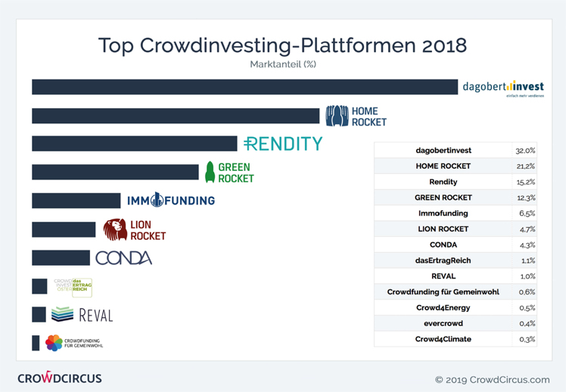Click the CrowdCircus logo at bottom left

pos(59,378)
